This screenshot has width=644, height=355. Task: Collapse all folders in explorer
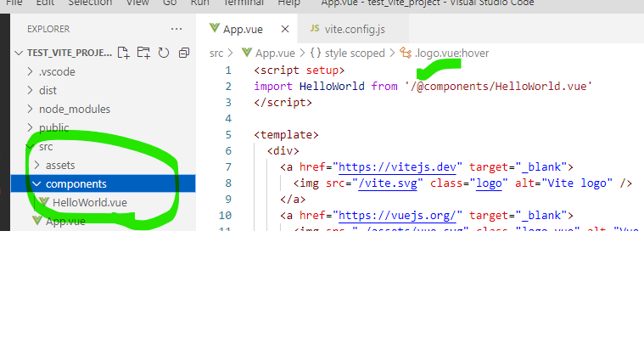(184, 53)
